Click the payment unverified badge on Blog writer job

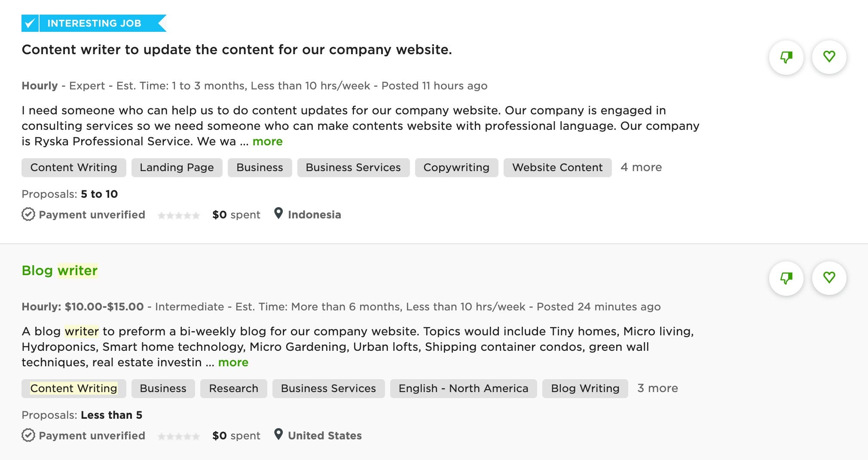point(83,435)
